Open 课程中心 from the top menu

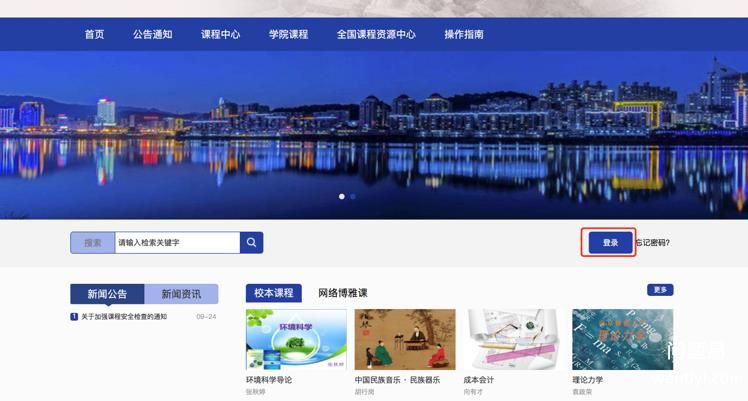(x=220, y=34)
